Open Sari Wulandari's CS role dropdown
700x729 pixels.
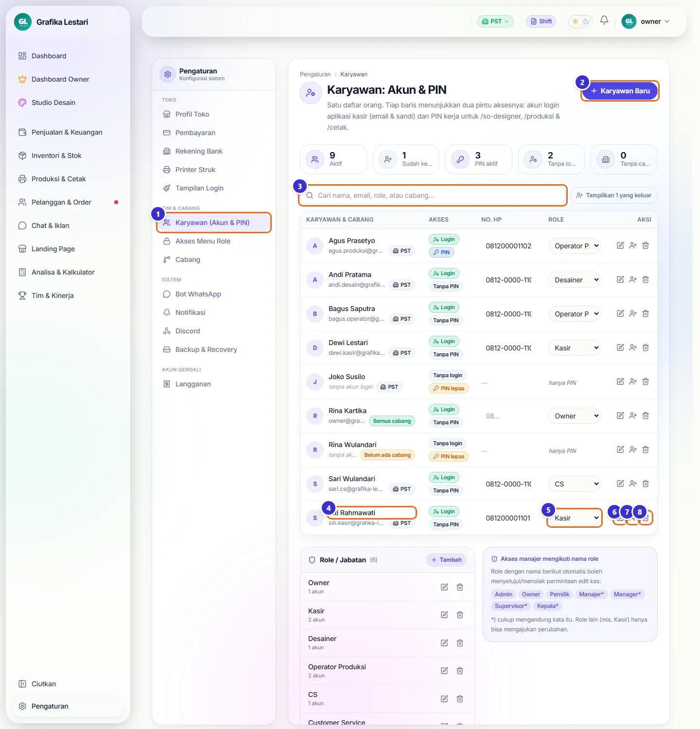tap(575, 484)
